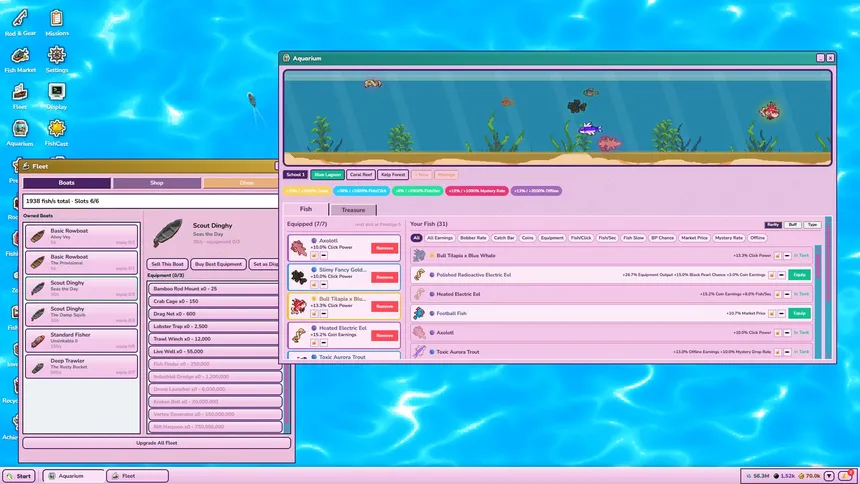Viewport: 860px width, 484px height.
Task: Click the black pearl 1.52k counter
Action: [x=784, y=476]
